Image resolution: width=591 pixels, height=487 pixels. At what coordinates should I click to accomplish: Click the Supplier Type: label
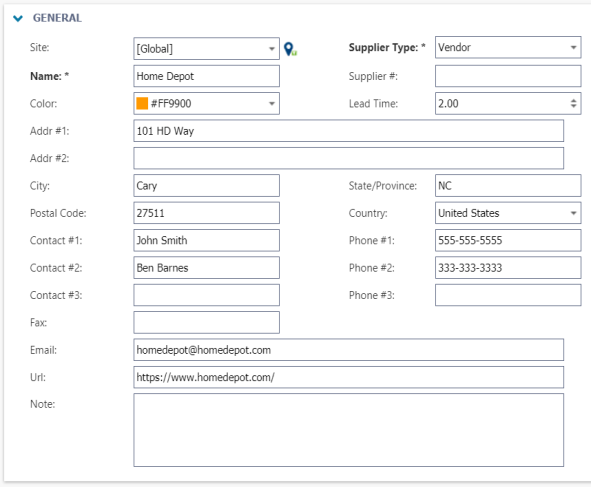(387, 47)
